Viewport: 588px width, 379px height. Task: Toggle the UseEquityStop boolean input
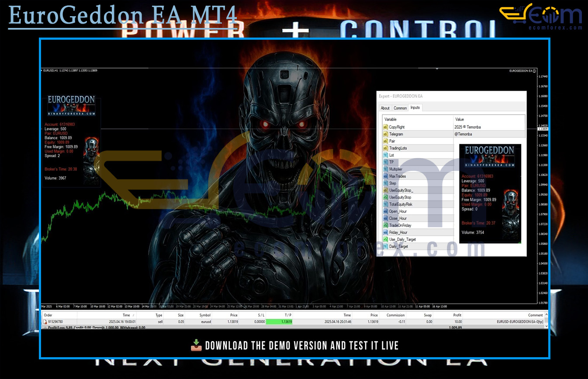click(385, 197)
